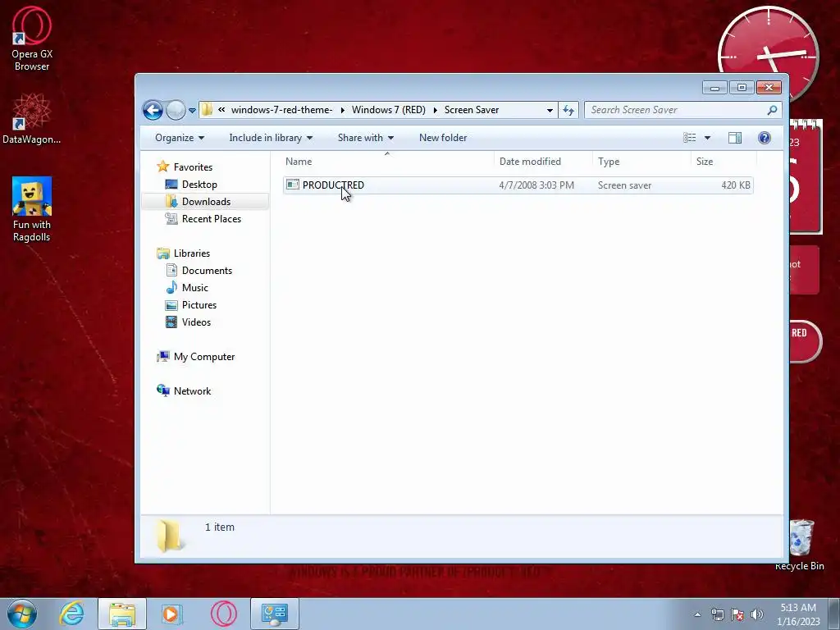
Task: Click the folder icon in the address bar
Action: 207,110
